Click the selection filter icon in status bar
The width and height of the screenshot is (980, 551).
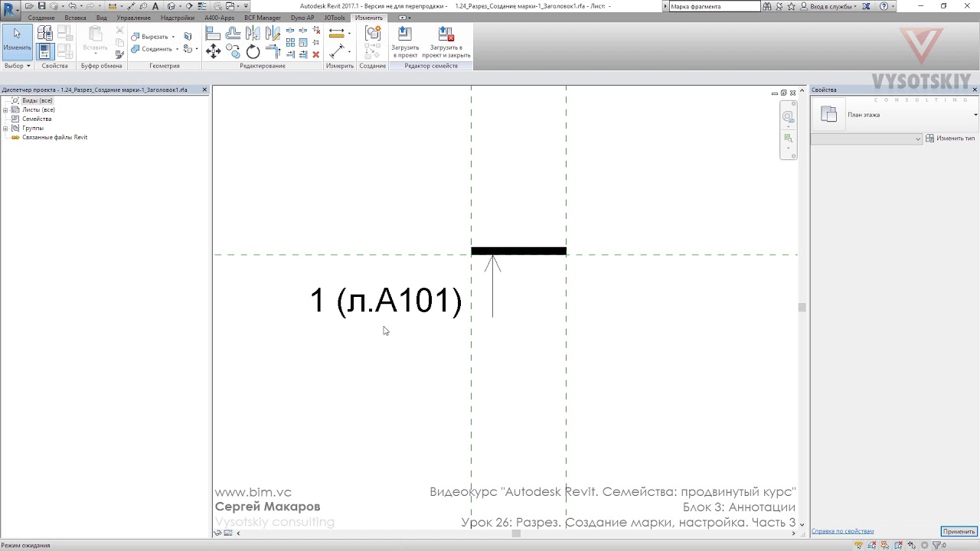pyautogui.click(x=936, y=545)
